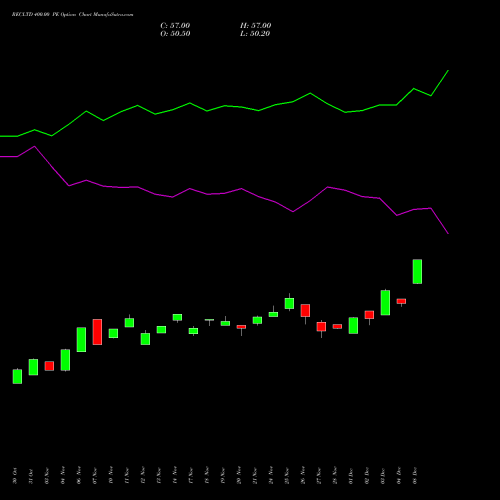This screenshot has height=500, width=500.
Task: Click the close value C: 57.00
Action: click(175, 26)
